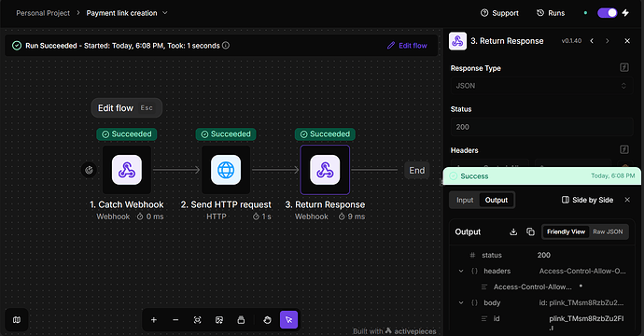Image resolution: width=644 pixels, height=336 pixels.
Task: Open the minimap icon at bottom left
Action: [x=17, y=319]
